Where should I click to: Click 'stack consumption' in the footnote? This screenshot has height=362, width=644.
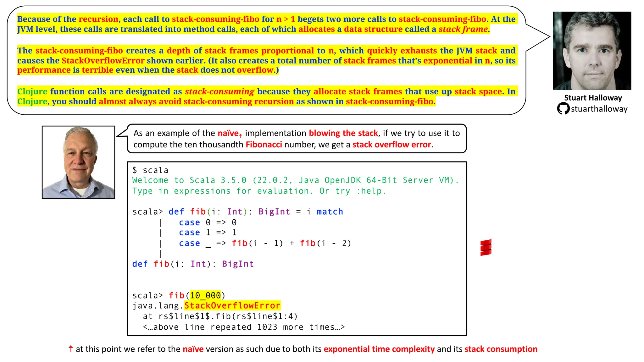tap(501, 349)
